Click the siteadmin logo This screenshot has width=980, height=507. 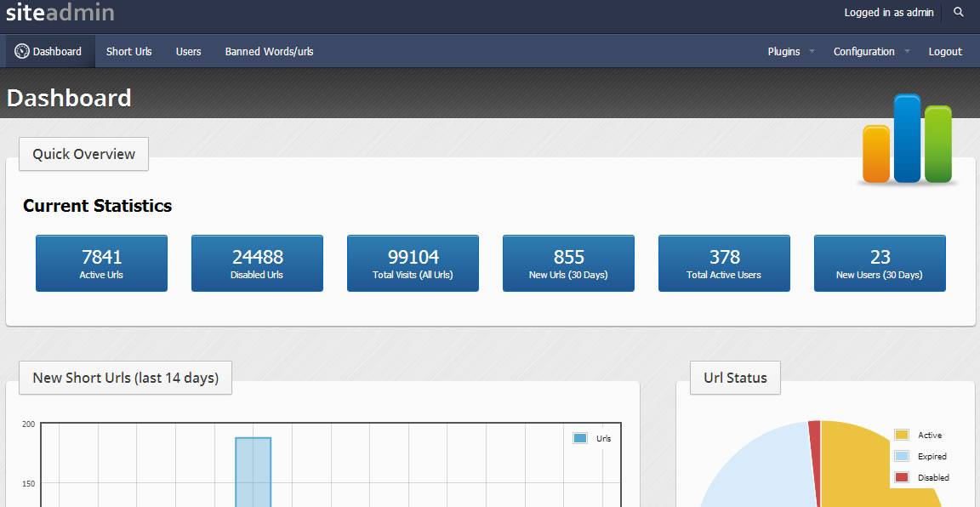pos(60,13)
